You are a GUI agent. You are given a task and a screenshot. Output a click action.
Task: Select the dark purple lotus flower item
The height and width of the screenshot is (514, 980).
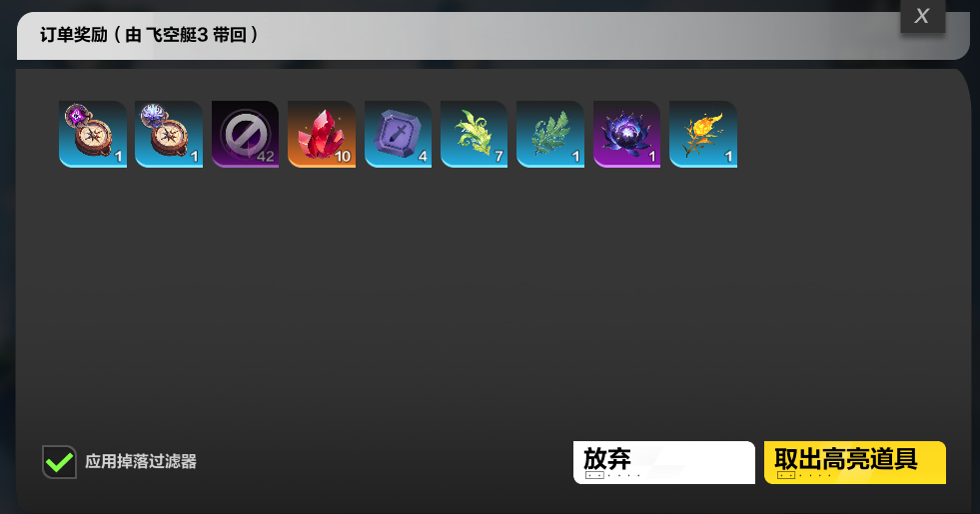tap(626, 134)
